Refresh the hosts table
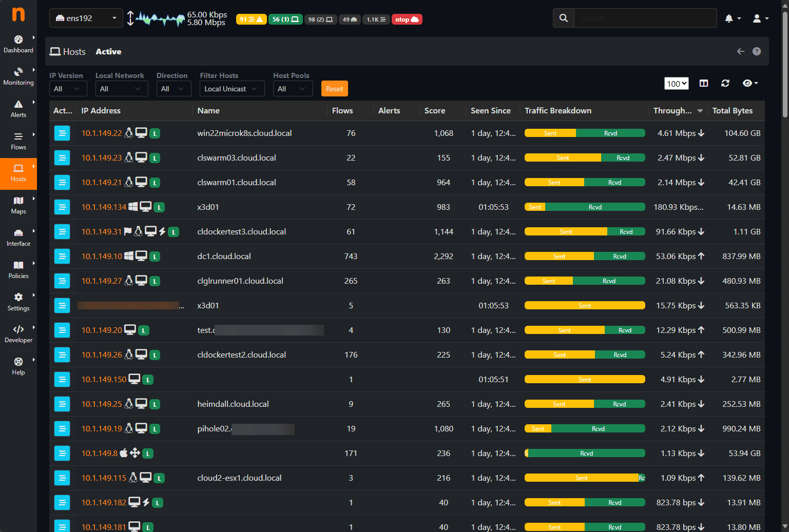789x532 pixels. (x=725, y=83)
